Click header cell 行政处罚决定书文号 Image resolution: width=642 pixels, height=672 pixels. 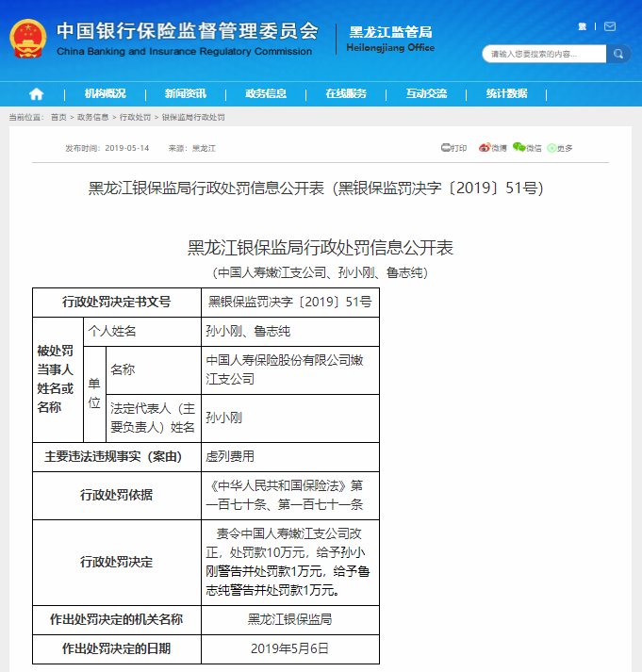tap(117, 303)
